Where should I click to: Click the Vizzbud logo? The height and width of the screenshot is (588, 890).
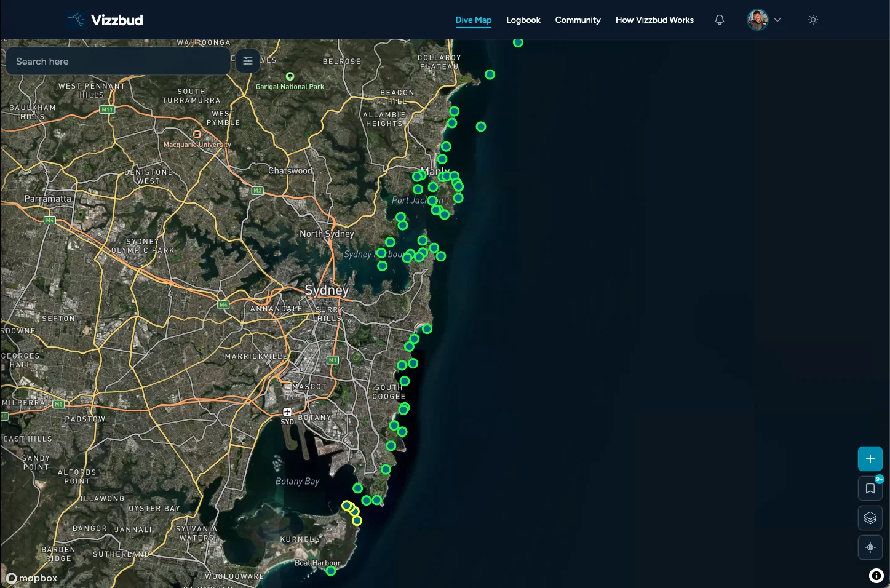coord(76,20)
